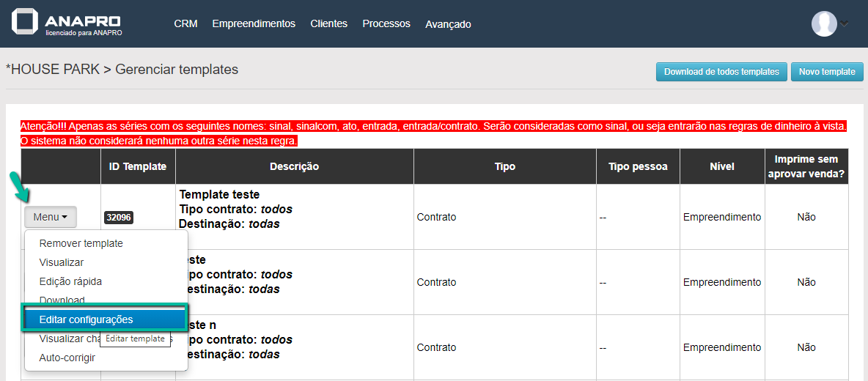Open the Avançado menu
Image resolution: width=868 pixels, height=381 pixels.
click(x=448, y=24)
